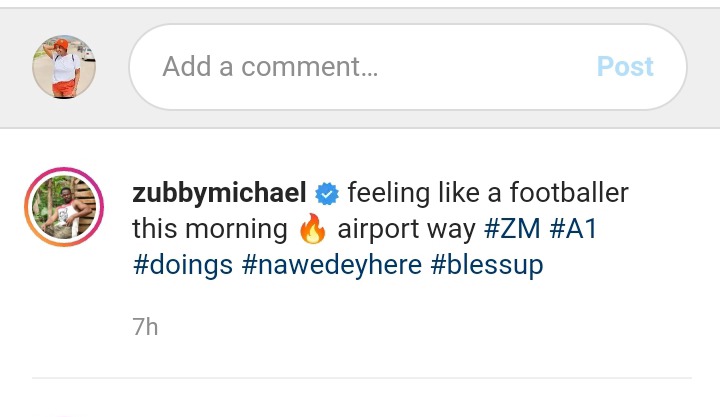Tap your profile picture beside comment box
The height and width of the screenshot is (417, 720).
[x=64, y=67]
